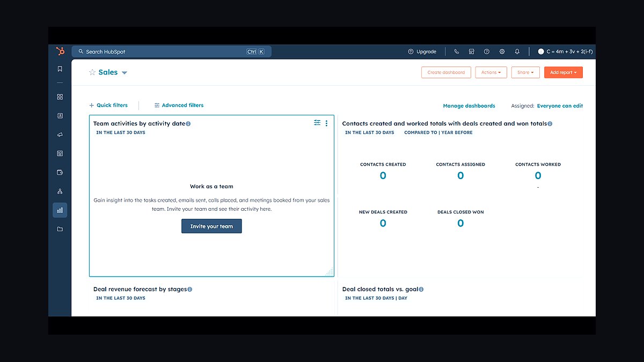This screenshot has width=644, height=362.
Task: Click Team activities by activity date title
Action: coord(139,124)
